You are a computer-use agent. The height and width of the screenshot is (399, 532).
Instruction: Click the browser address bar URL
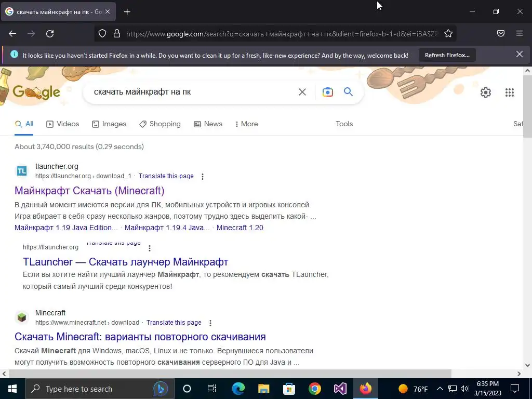[282, 34]
